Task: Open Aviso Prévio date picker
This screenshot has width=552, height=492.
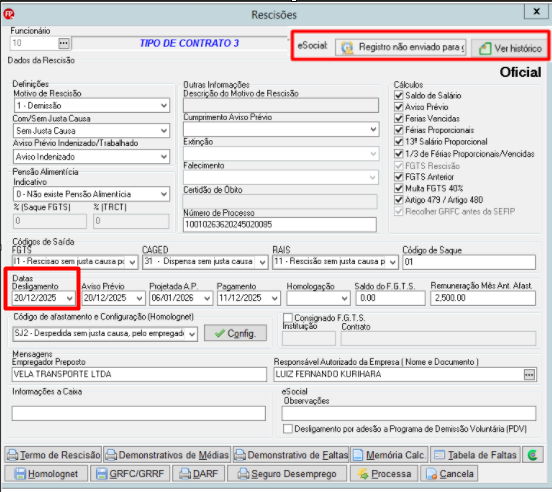Action: click(113, 298)
